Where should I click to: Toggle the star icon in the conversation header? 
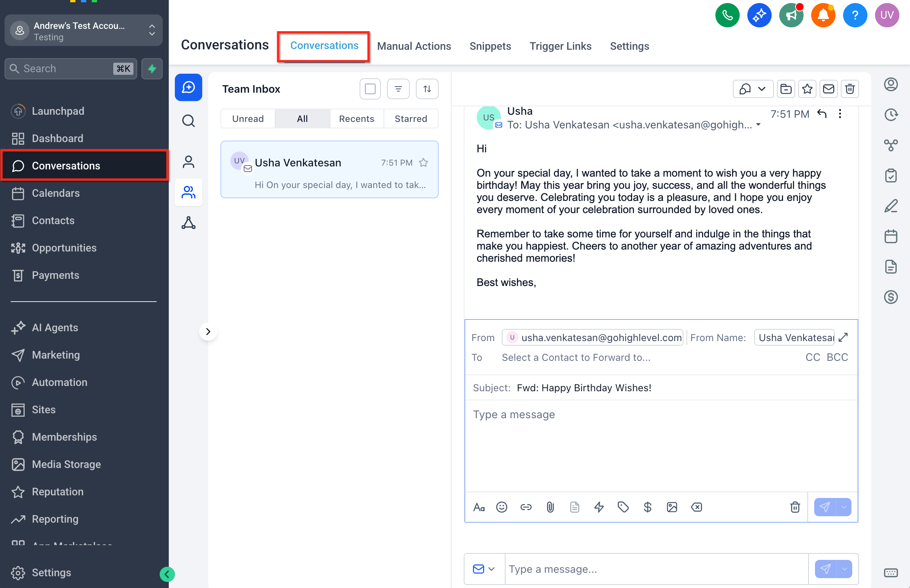[807, 89]
